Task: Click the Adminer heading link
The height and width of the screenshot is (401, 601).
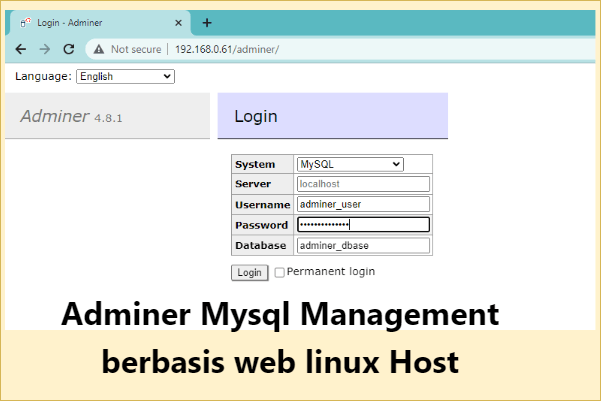Action: pos(55,116)
